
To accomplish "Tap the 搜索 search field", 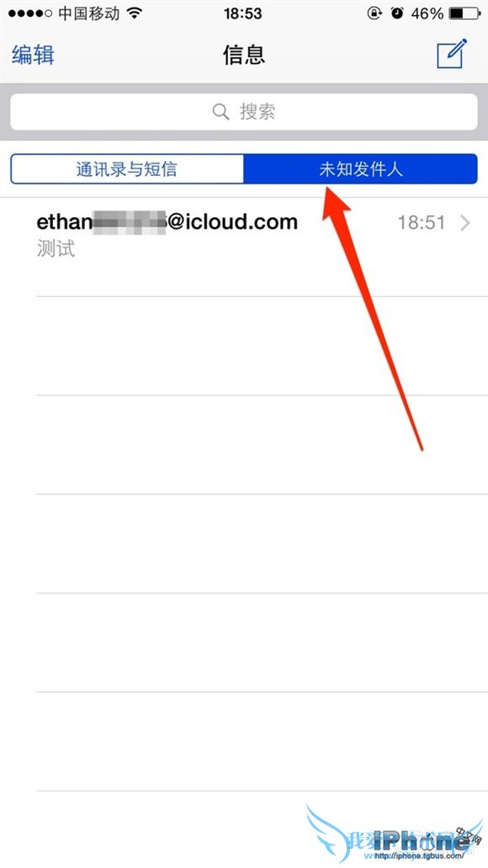I will (244, 112).
